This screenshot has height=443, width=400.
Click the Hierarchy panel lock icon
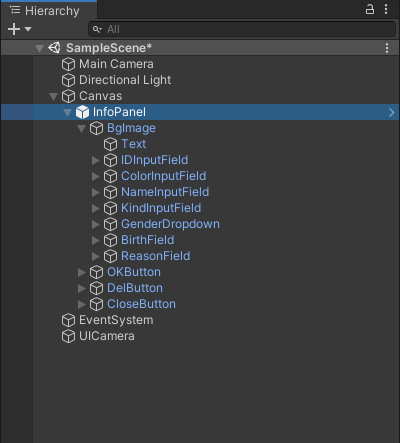(x=370, y=9)
